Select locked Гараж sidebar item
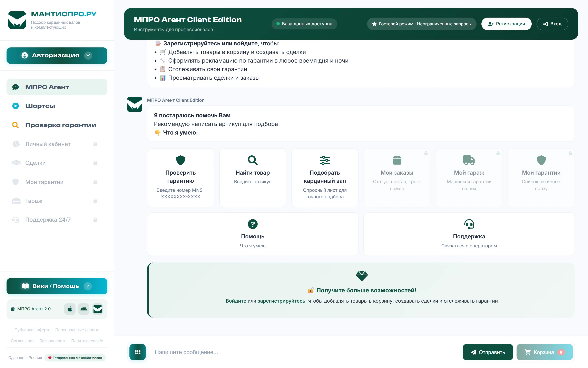The height and width of the screenshot is (368, 588). [x=57, y=201]
